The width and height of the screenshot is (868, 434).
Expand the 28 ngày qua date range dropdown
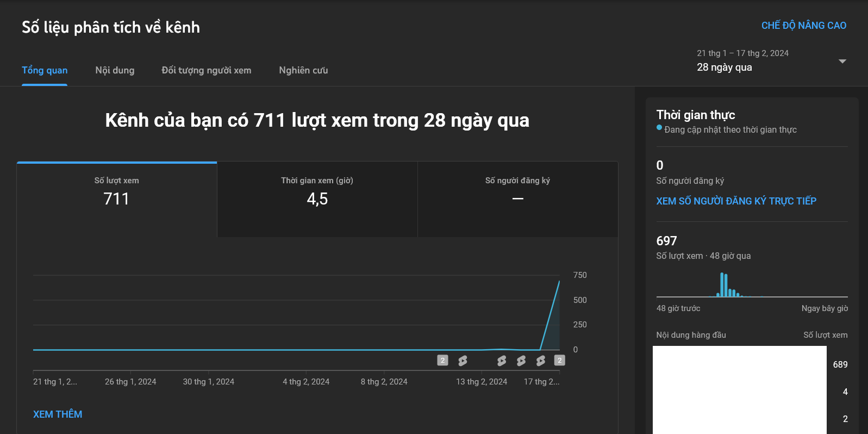click(771, 61)
